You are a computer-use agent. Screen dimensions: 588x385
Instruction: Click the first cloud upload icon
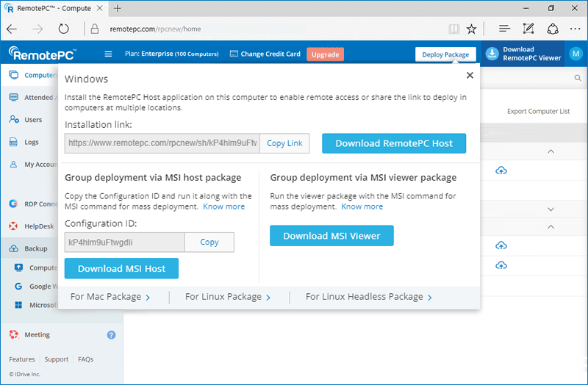(501, 170)
